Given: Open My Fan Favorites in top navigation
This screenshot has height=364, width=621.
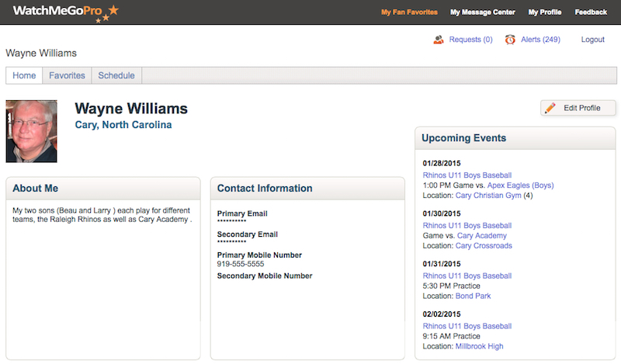Looking at the screenshot, I should coord(409,12).
